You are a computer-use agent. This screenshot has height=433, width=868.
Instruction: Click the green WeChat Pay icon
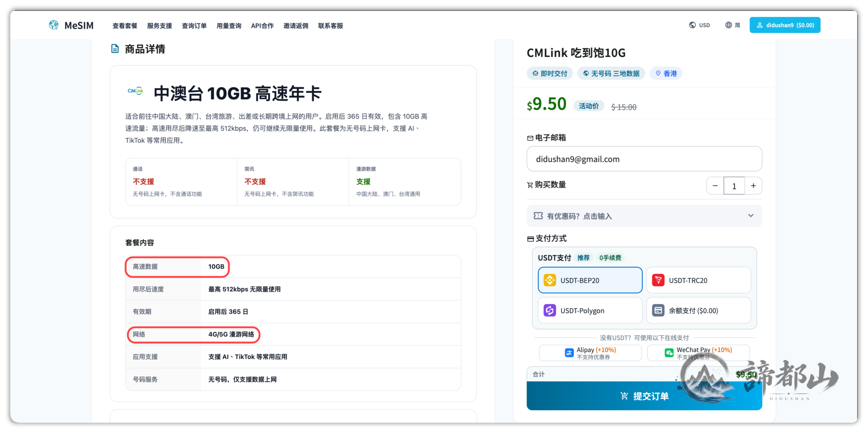tap(669, 353)
